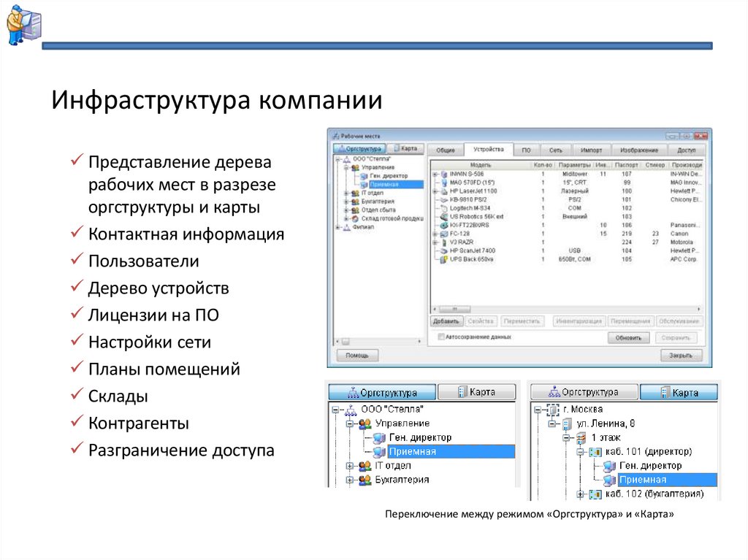This screenshot has width=748, height=560.
Task: Click the V3 RAZR phone icon
Action: (x=444, y=240)
